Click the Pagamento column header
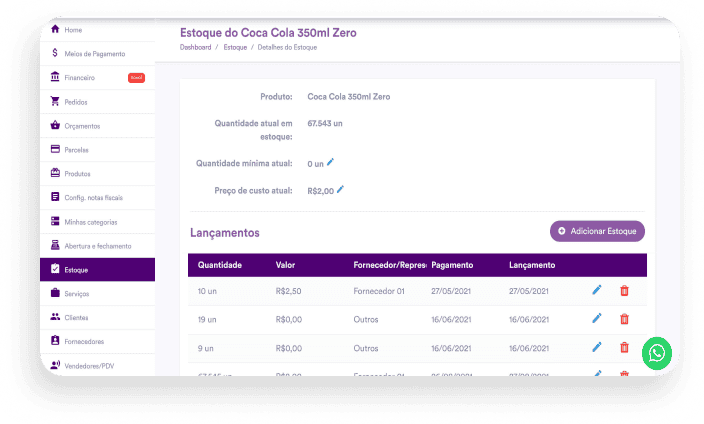Image resolution: width=704 pixels, height=424 pixels. [x=452, y=265]
